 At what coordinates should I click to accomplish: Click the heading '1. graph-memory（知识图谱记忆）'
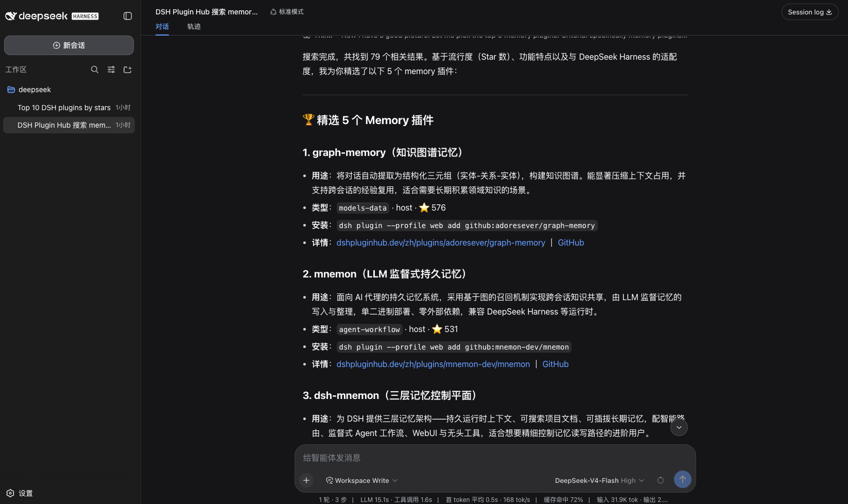tap(385, 152)
